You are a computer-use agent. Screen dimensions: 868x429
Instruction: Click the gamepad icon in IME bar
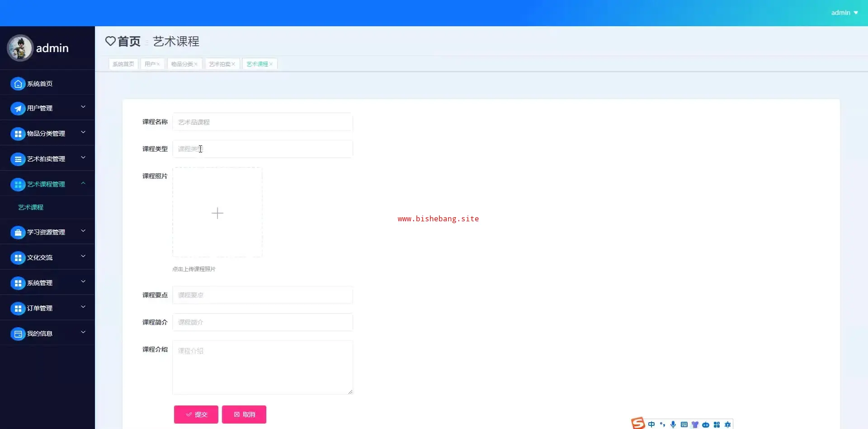pyautogui.click(x=706, y=425)
